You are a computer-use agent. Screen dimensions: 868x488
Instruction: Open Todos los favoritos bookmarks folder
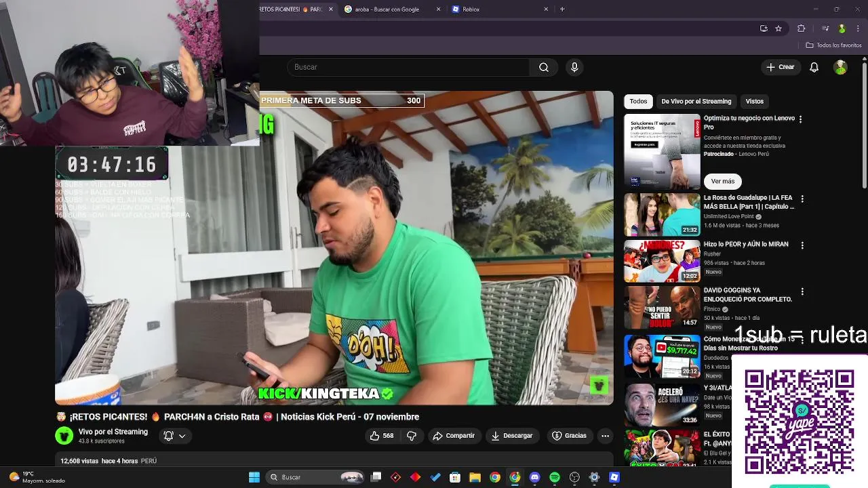click(833, 45)
